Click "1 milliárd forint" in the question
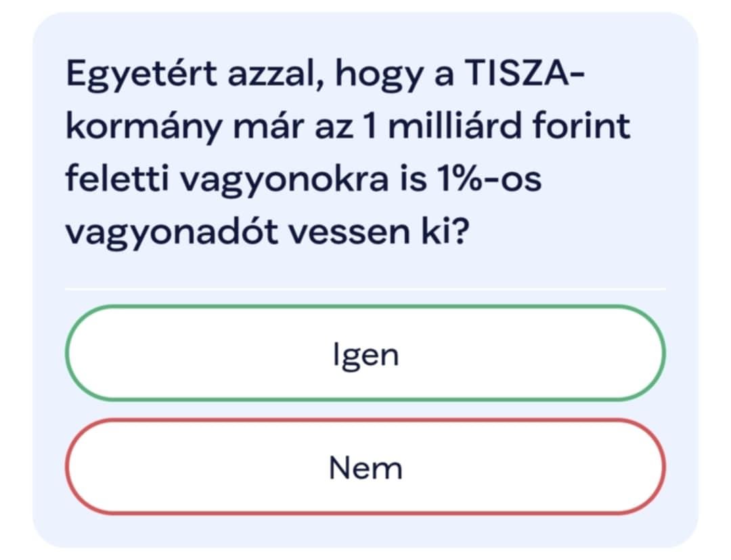This screenshot has width=731, height=560. (x=496, y=125)
